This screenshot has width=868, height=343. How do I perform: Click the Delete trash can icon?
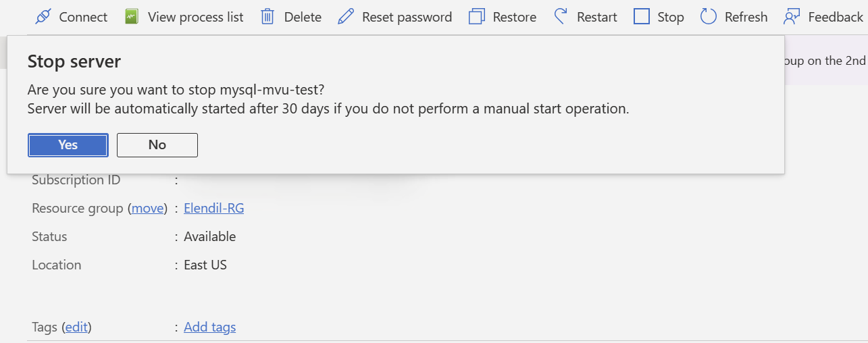[x=267, y=17]
